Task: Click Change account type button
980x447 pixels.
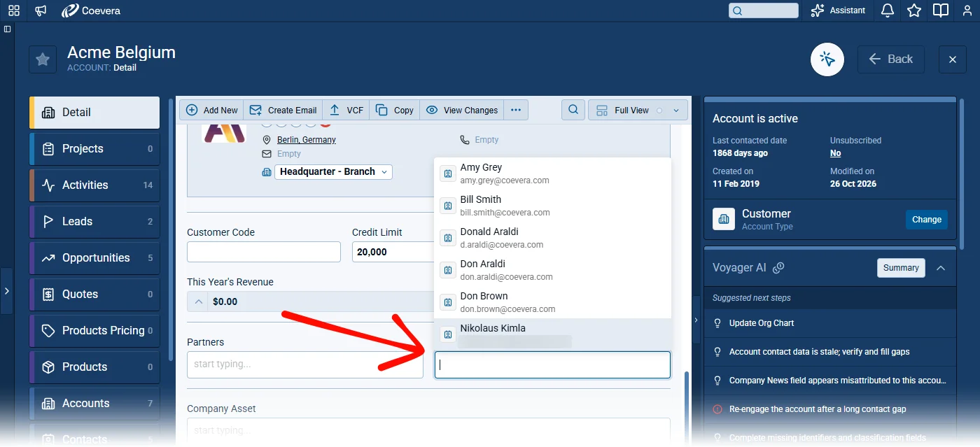Action: 927,220
